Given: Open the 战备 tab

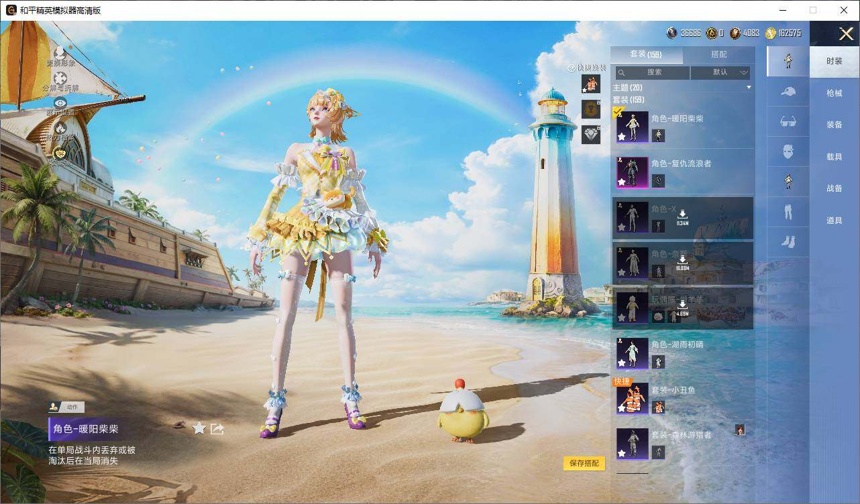Looking at the screenshot, I should pyautogui.click(x=835, y=188).
